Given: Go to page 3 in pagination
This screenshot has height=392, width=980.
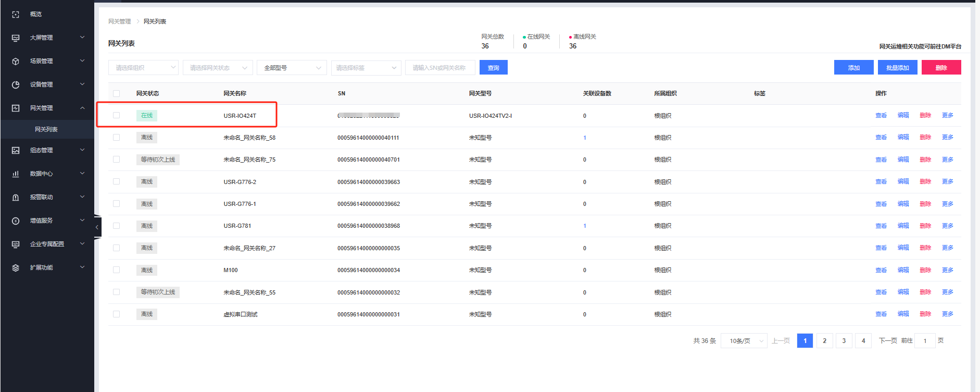Looking at the screenshot, I should point(844,341).
